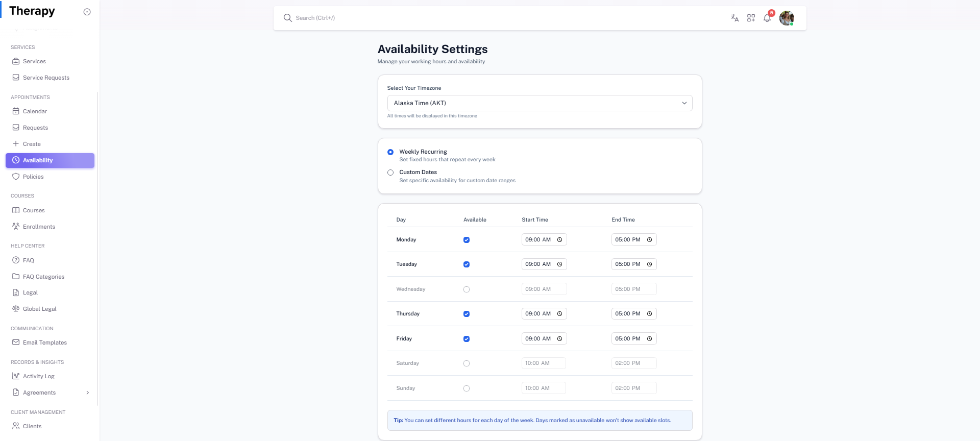Open Email Templates in the sidebar
This screenshot has height=441, width=980.
pyautogui.click(x=50, y=342)
